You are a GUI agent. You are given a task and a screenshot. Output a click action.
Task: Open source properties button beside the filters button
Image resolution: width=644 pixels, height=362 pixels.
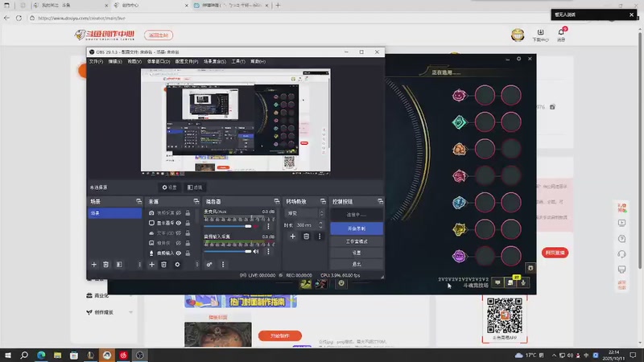pos(169,187)
